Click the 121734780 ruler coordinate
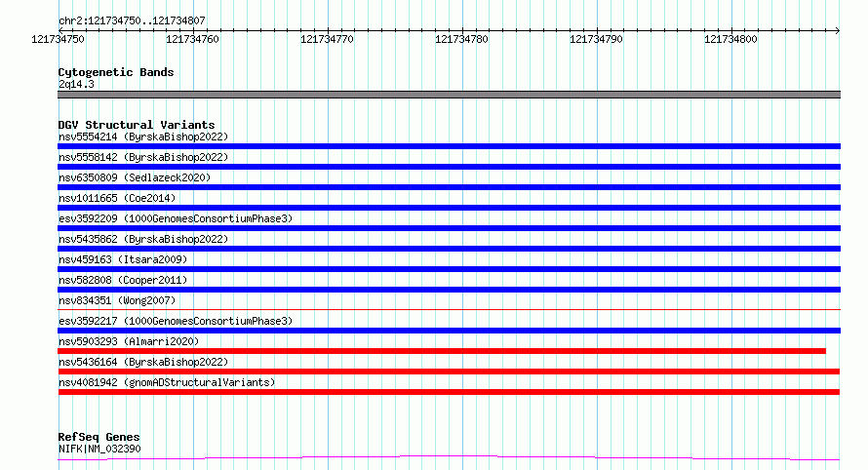The width and height of the screenshot is (868, 470). click(x=461, y=39)
